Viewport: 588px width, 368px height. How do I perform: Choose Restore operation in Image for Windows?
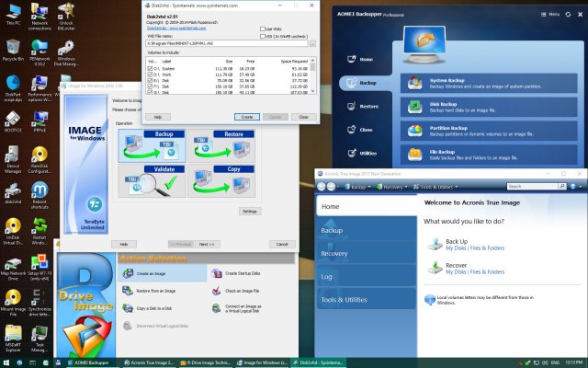coord(221,145)
